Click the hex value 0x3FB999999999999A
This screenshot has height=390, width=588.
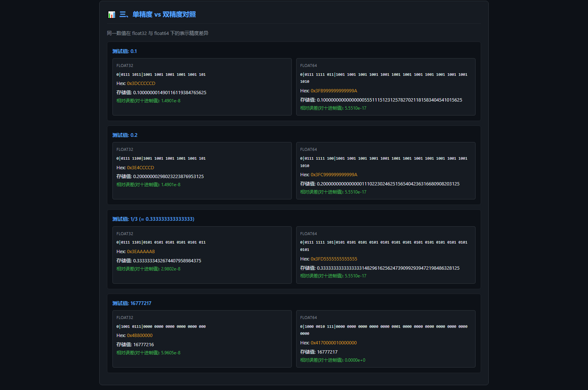point(334,91)
